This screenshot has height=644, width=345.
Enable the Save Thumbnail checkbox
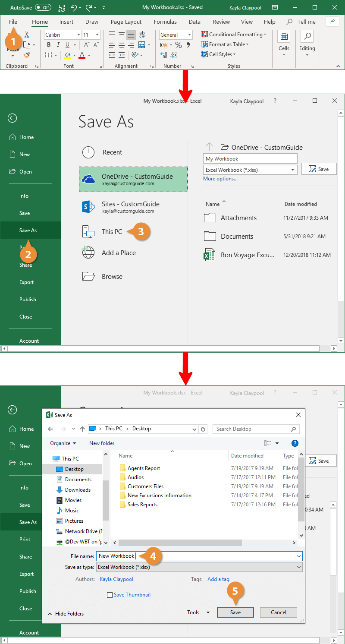[110, 594]
